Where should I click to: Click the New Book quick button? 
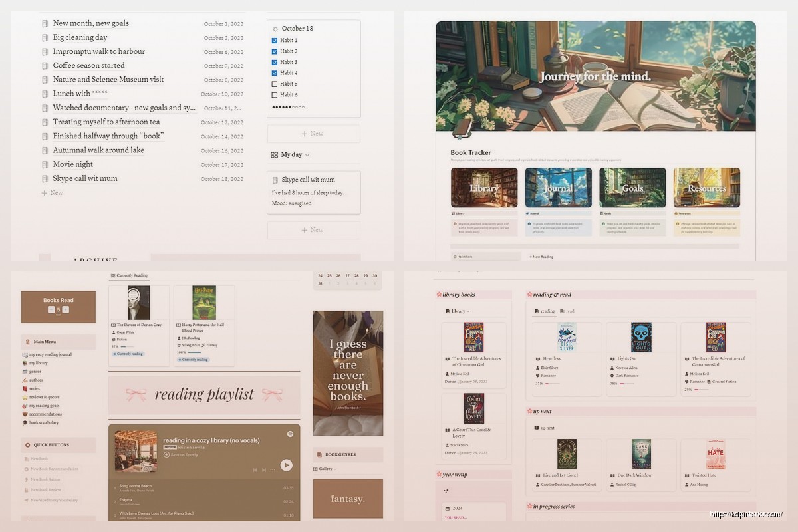pos(36,459)
